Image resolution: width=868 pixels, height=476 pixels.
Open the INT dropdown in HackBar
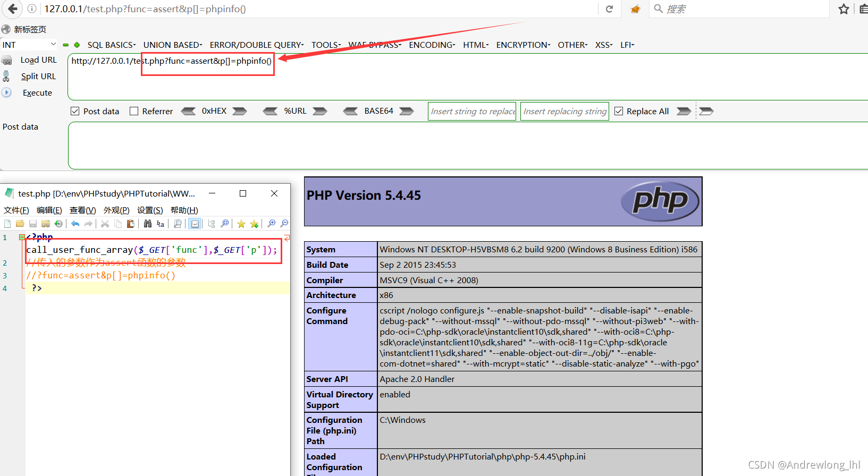pos(29,45)
